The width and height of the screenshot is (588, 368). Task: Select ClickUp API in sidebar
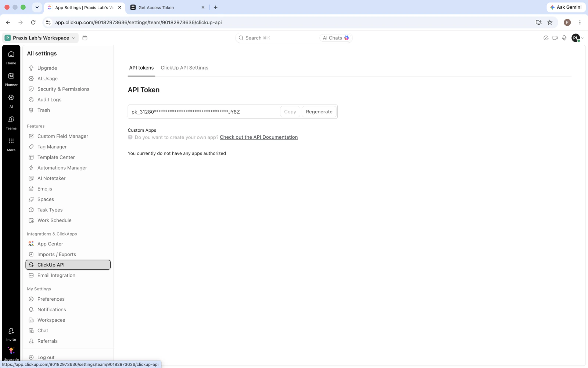[68, 265]
